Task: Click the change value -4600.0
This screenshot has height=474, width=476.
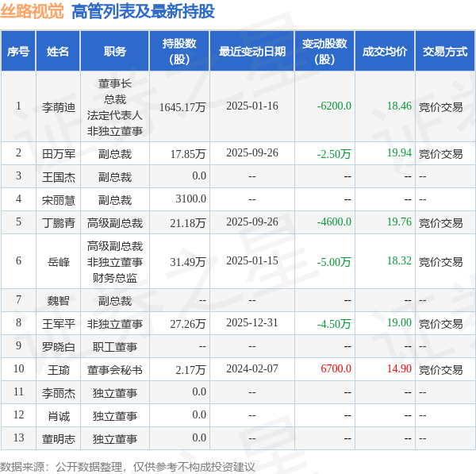Action: pyautogui.click(x=334, y=222)
